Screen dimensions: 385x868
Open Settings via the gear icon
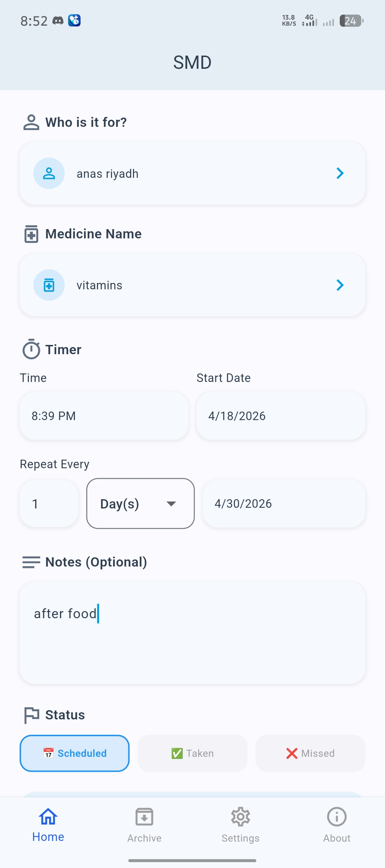(x=241, y=817)
